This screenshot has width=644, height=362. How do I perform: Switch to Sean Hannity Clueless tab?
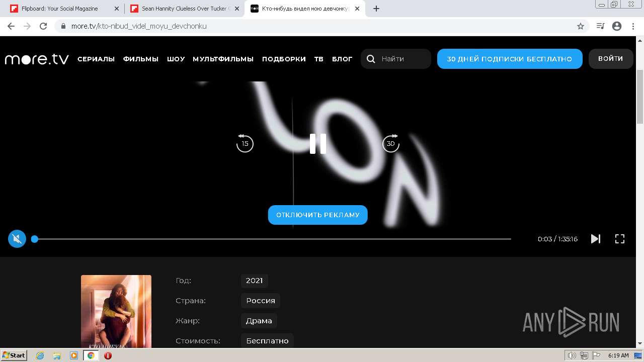tap(179, 9)
